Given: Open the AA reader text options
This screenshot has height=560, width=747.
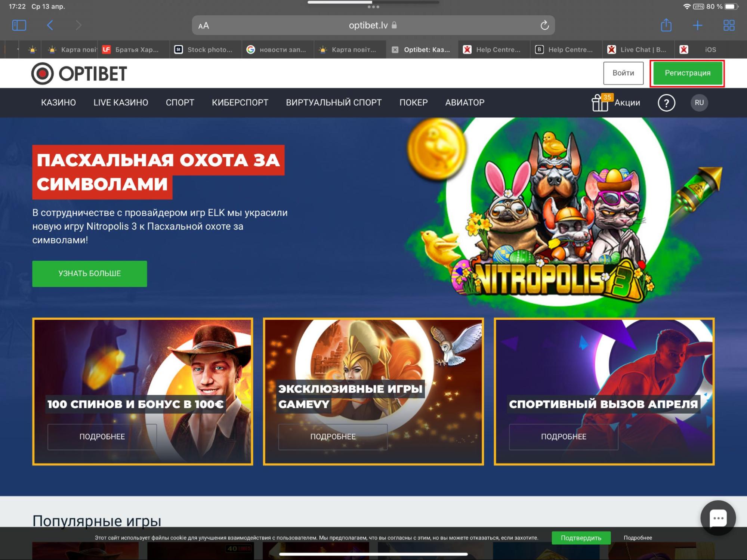Looking at the screenshot, I should [204, 26].
